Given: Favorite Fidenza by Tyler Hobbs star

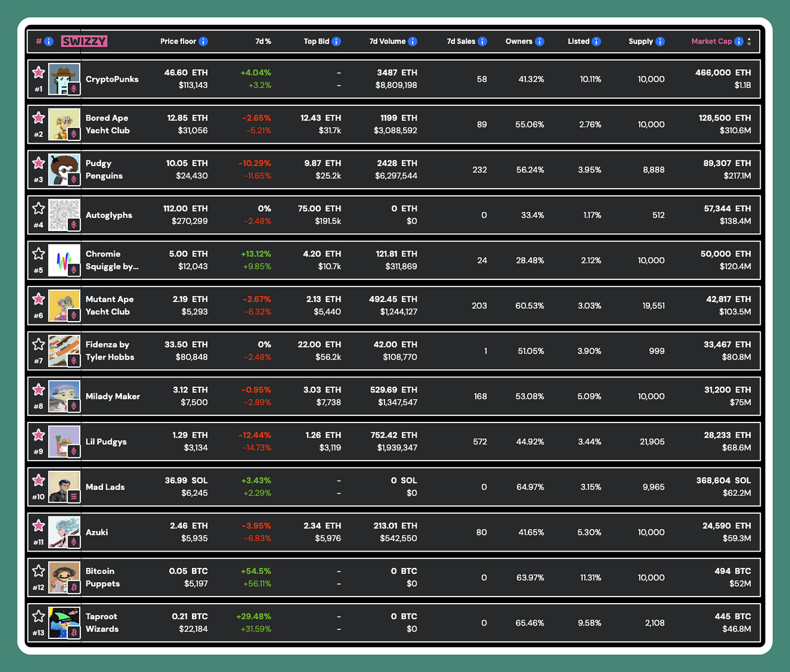Looking at the screenshot, I should click(x=38, y=344).
